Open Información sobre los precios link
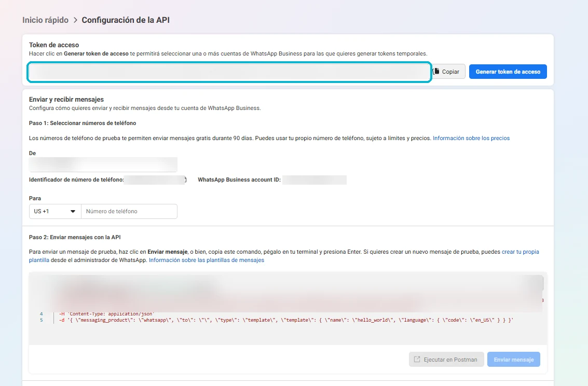The image size is (588, 386). coord(471,139)
